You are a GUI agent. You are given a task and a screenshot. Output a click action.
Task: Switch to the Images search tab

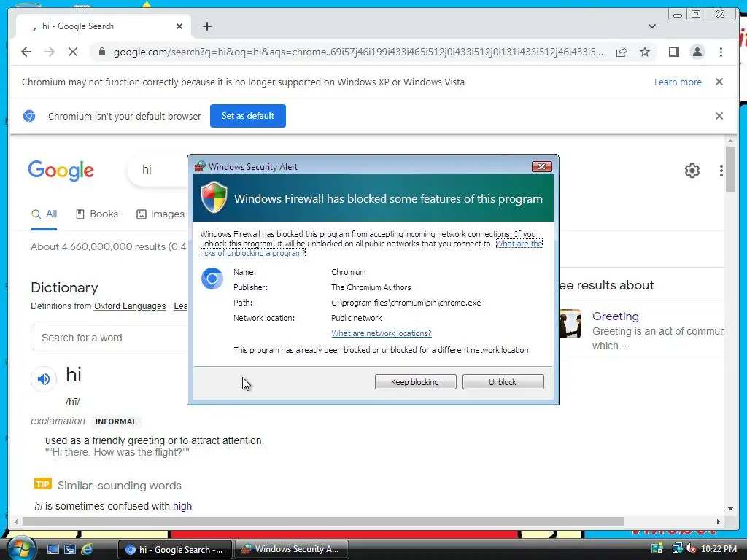click(160, 214)
